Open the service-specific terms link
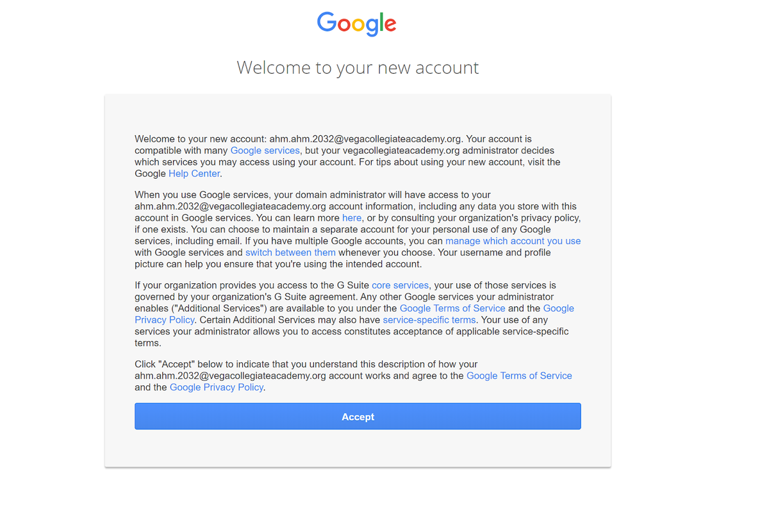Viewport: 769px width, 532px height. pos(429,320)
